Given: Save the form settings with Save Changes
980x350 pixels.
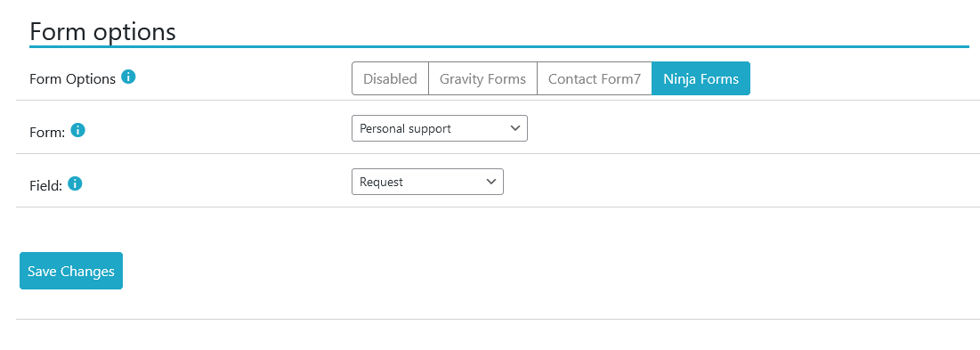Looking at the screenshot, I should [x=71, y=271].
